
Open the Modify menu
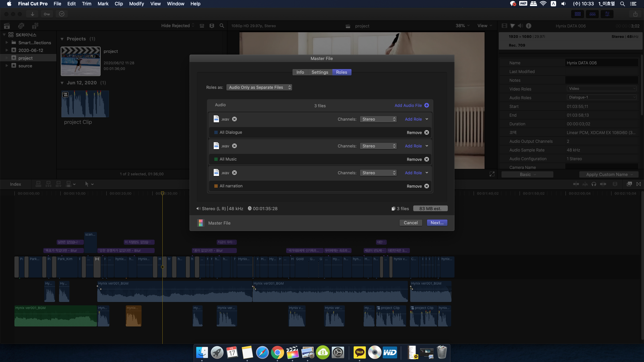[x=136, y=4]
